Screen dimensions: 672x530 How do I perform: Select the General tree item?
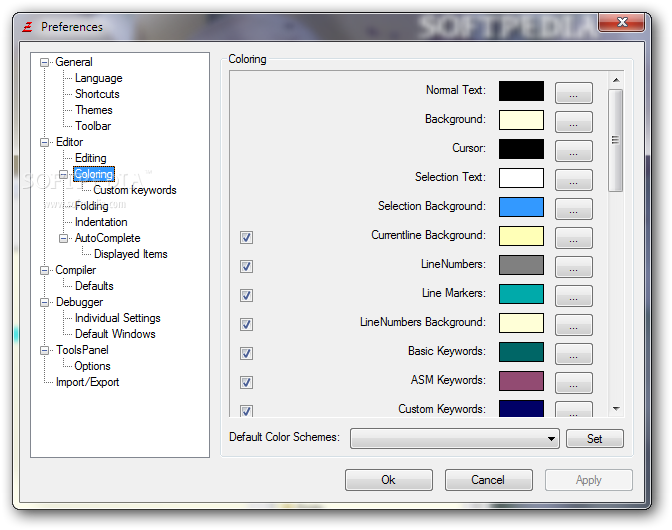pyautogui.click(x=74, y=62)
